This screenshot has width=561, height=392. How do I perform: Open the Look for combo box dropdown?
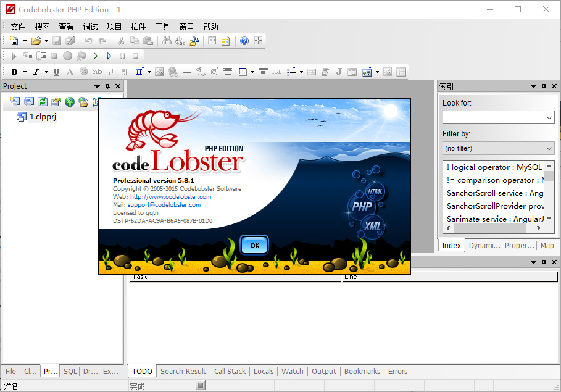tap(549, 117)
